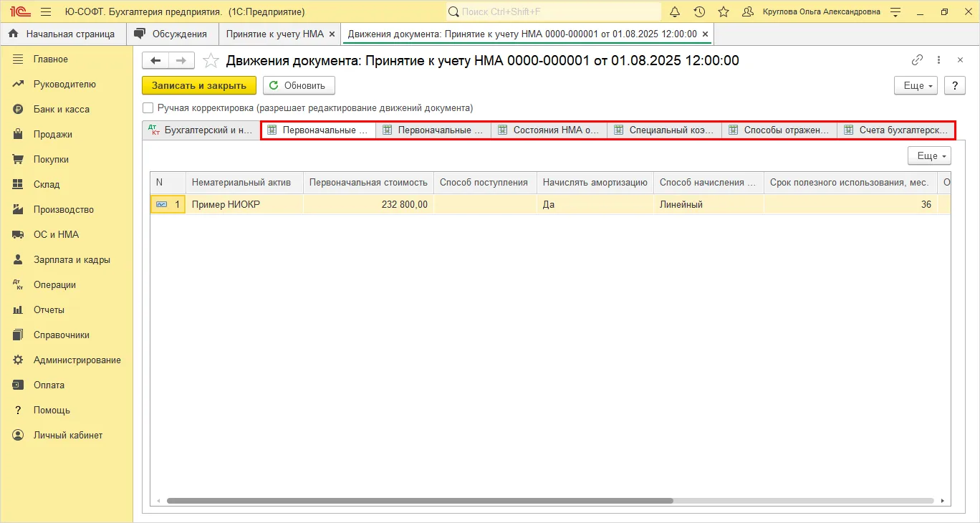Add document movements to favorites star
This screenshot has width=980, height=523.
(211, 61)
